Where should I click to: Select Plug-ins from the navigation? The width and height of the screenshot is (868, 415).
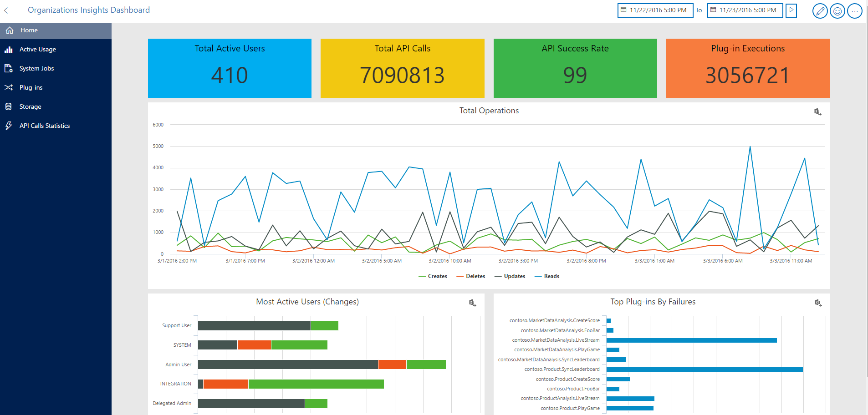click(56, 87)
